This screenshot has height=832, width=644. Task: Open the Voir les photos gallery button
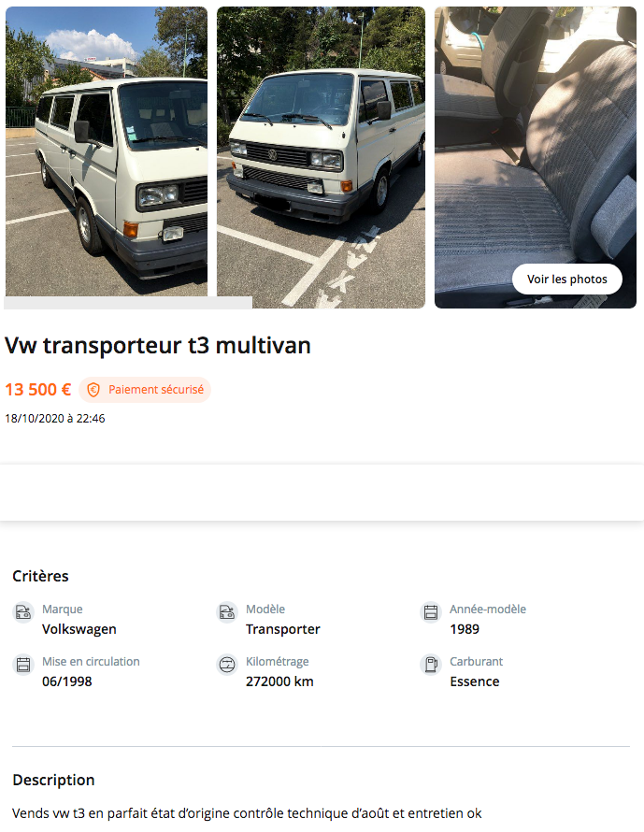tap(566, 280)
